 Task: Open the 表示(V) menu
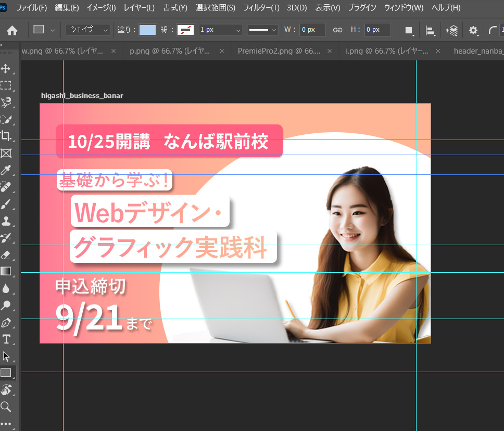[x=327, y=8]
